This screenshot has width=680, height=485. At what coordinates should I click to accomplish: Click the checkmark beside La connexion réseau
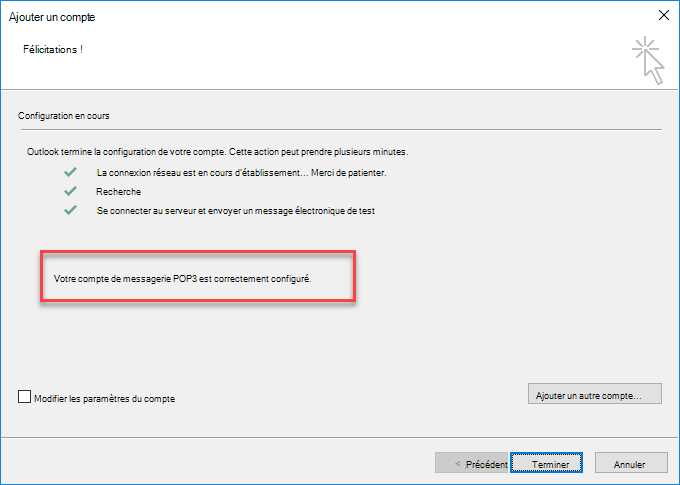point(70,172)
